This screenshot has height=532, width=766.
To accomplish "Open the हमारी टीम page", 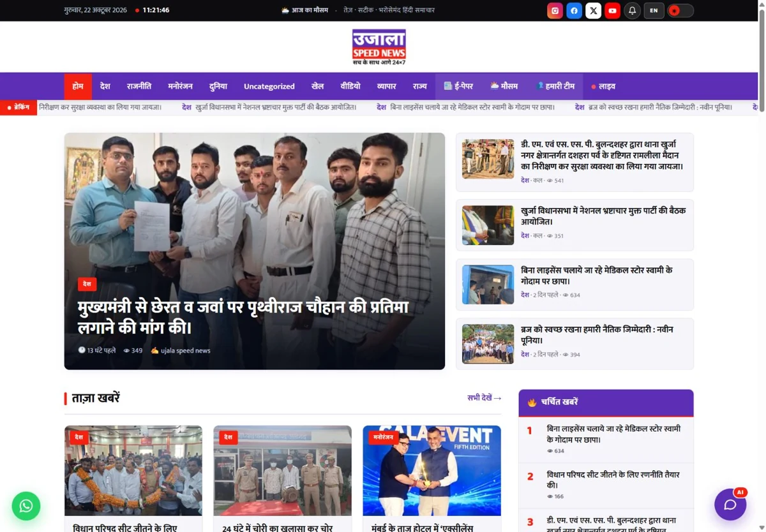I will [555, 86].
